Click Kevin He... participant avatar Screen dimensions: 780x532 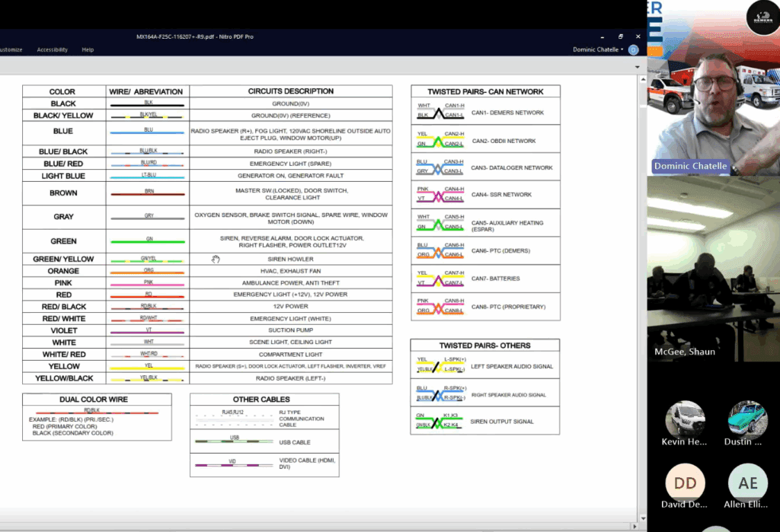tap(685, 420)
